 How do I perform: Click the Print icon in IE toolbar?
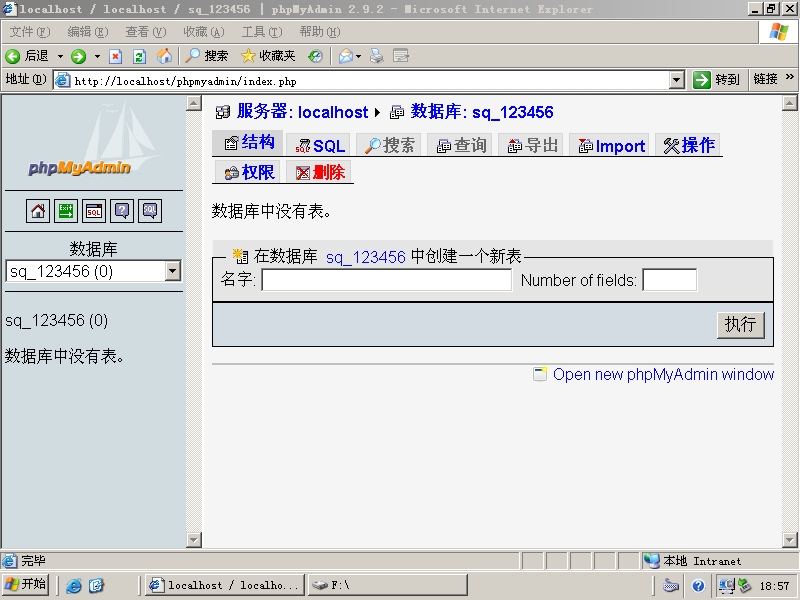pyautogui.click(x=377, y=56)
